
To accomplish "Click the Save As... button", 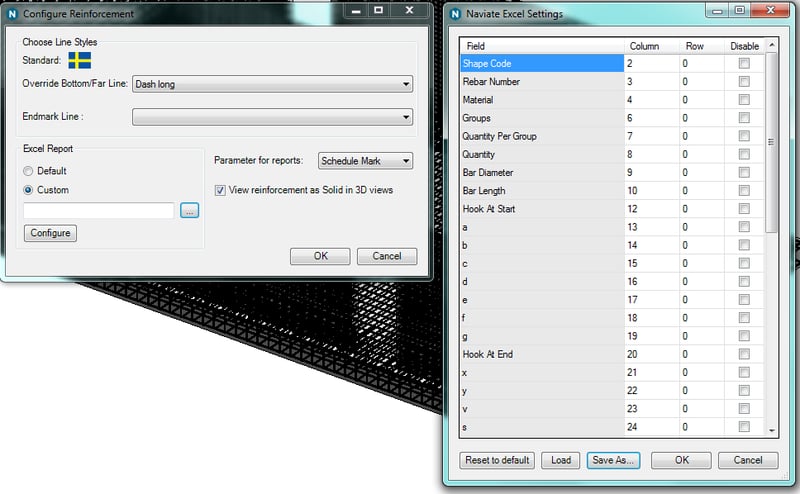I will tap(613, 460).
